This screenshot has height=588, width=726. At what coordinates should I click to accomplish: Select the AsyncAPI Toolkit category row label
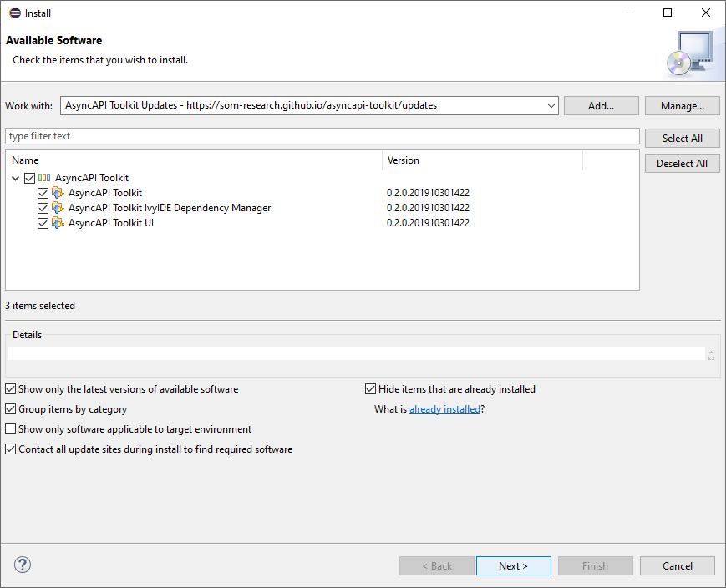point(92,178)
